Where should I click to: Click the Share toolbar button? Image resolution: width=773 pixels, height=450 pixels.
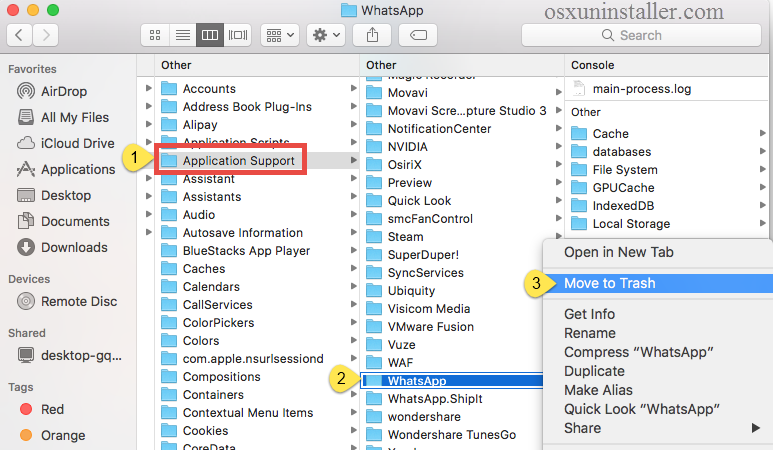point(372,35)
